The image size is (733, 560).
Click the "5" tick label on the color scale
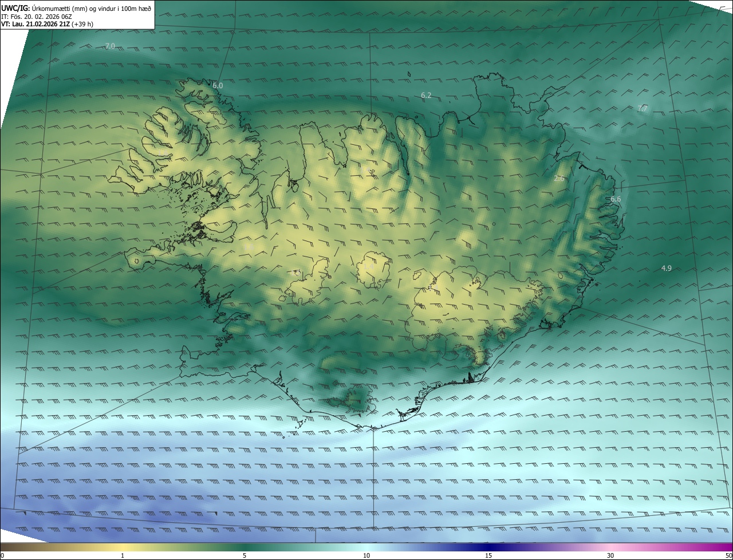(245, 556)
